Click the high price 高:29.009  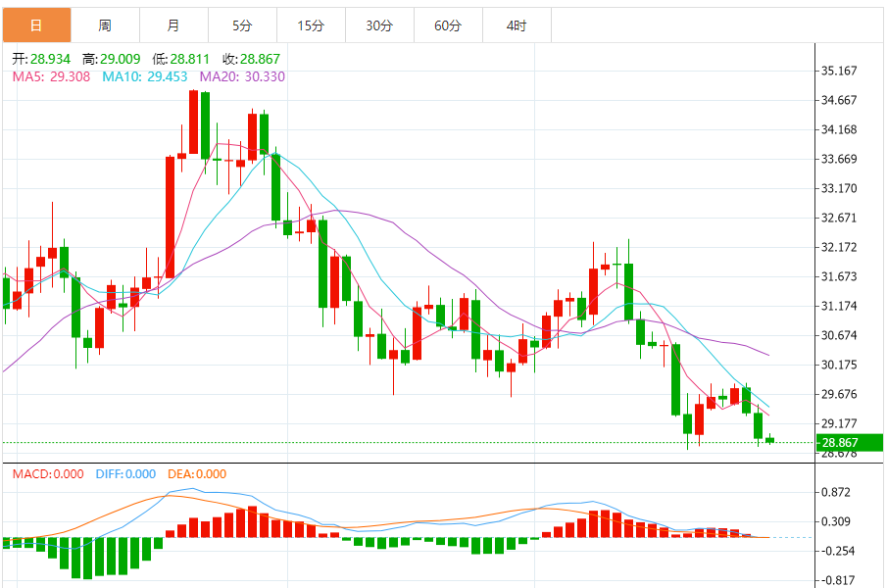click(x=112, y=59)
